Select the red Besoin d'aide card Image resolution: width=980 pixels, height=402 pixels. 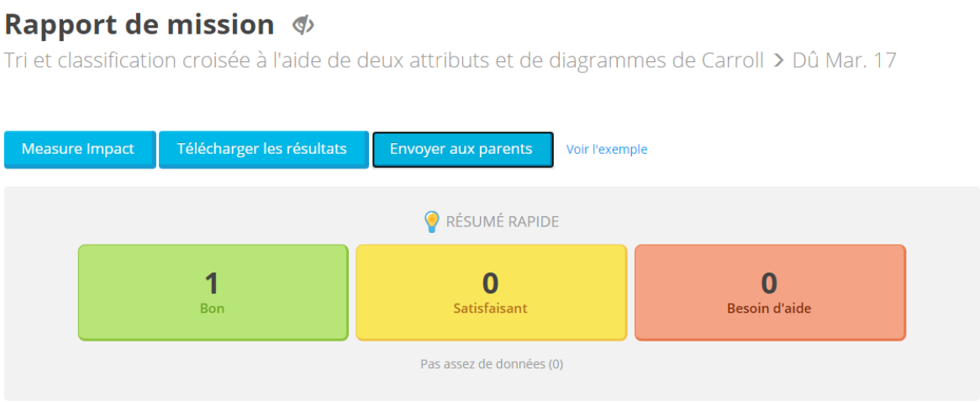pyautogui.click(x=770, y=293)
